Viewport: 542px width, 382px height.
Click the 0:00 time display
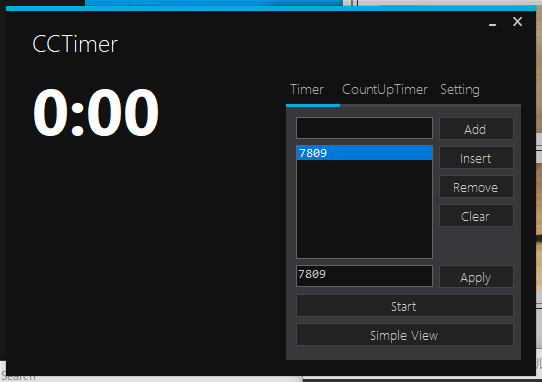(96, 112)
